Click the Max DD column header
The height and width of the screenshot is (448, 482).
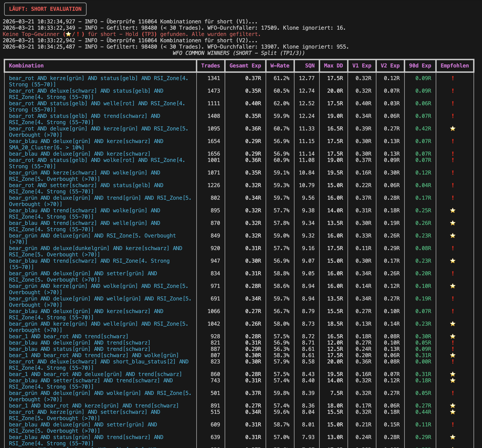tap(333, 66)
